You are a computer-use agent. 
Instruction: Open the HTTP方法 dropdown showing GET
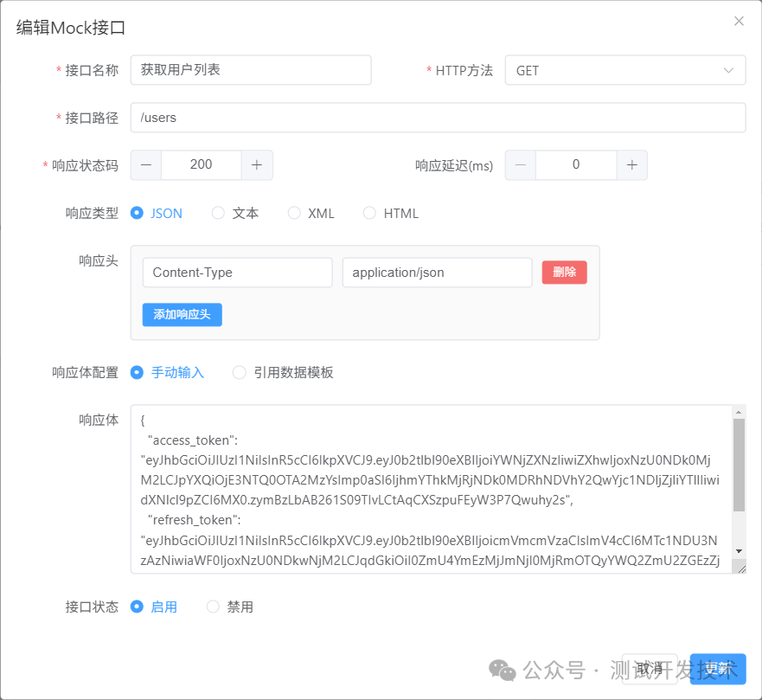click(x=624, y=70)
